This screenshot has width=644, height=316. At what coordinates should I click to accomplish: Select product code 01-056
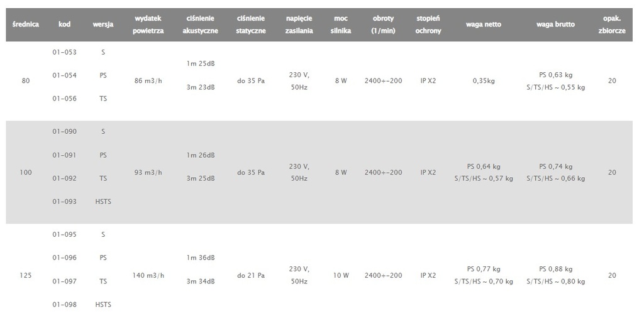pyautogui.click(x=64, y=99)
